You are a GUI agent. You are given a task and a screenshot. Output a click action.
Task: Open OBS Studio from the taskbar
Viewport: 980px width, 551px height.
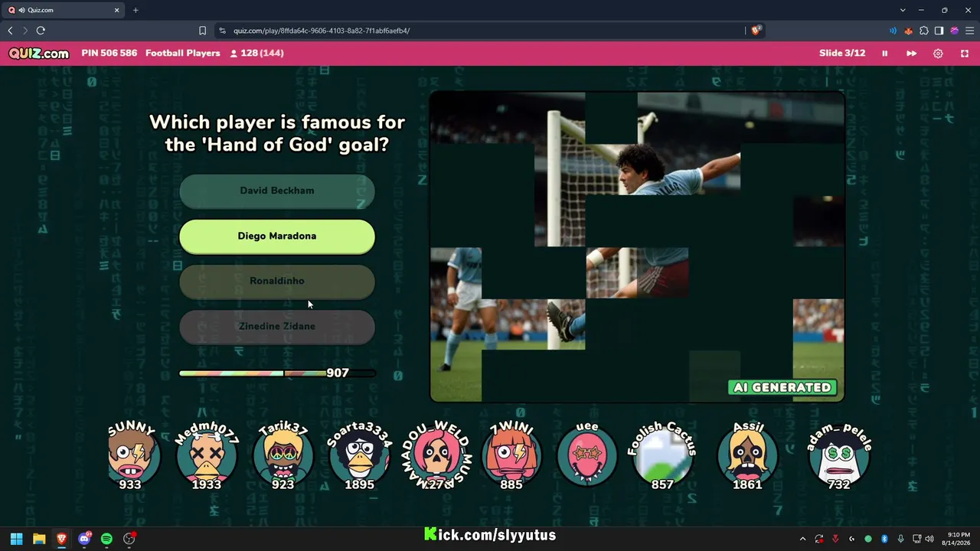pos(129,539)
